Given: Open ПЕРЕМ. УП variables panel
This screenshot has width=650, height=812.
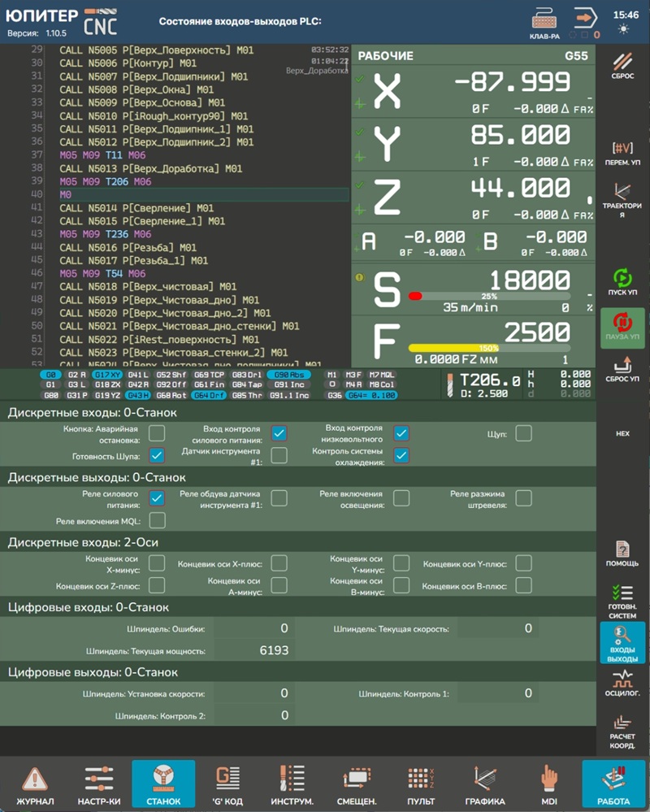Looking at the screenshot, I should click(622, 153).
